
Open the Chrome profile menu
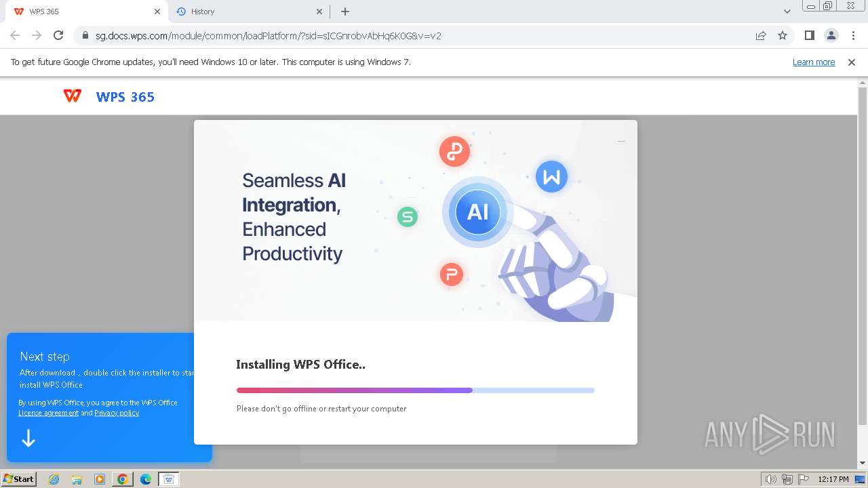(831, 36)
